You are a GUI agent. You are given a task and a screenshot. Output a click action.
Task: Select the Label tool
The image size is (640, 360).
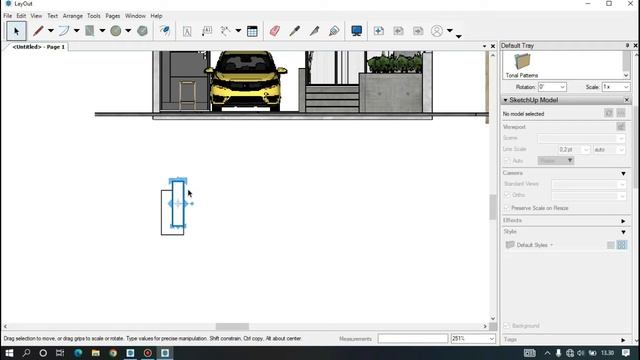(x=207, y=31)
